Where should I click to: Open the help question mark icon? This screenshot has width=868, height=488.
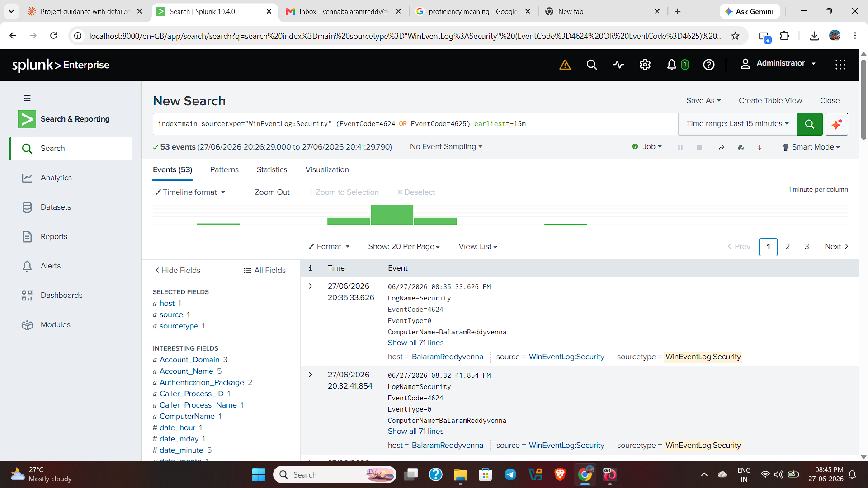coord(709,65)
